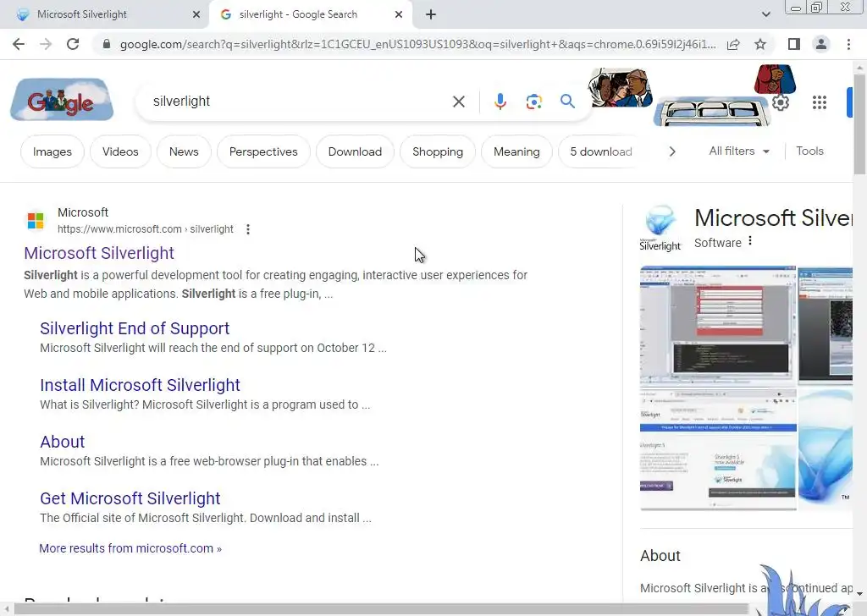This screenshot has width=867, height=616.
Task: Click the About heading in knowledge panel
Action: (660, 556)
